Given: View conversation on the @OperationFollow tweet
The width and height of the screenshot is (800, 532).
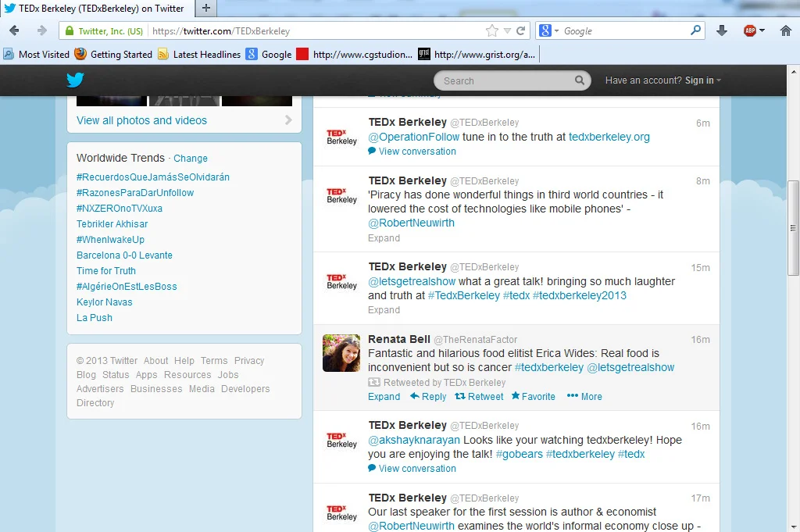Looking at the screenshot, I should pyautogui.click(x=412, y=152).
